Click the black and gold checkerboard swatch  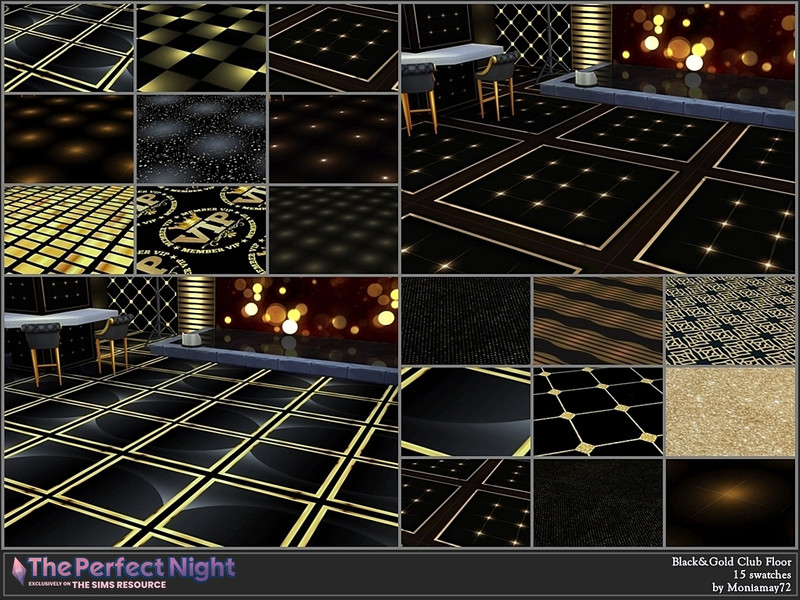point(201,48)
